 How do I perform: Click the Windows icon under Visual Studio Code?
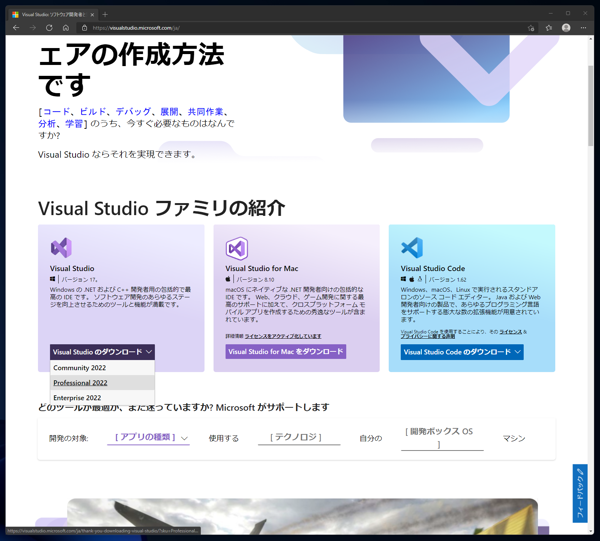(403, 279)
